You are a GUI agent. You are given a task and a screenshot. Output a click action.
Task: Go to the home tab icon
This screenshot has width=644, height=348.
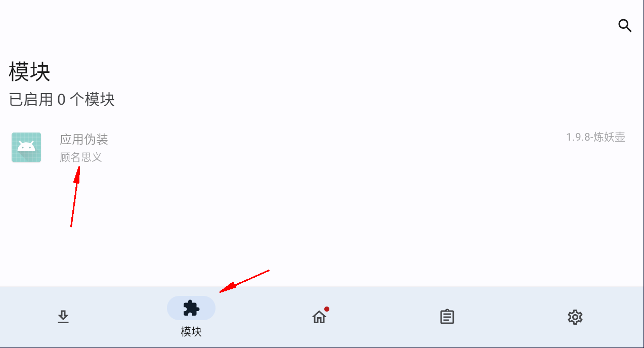[319, 317]
